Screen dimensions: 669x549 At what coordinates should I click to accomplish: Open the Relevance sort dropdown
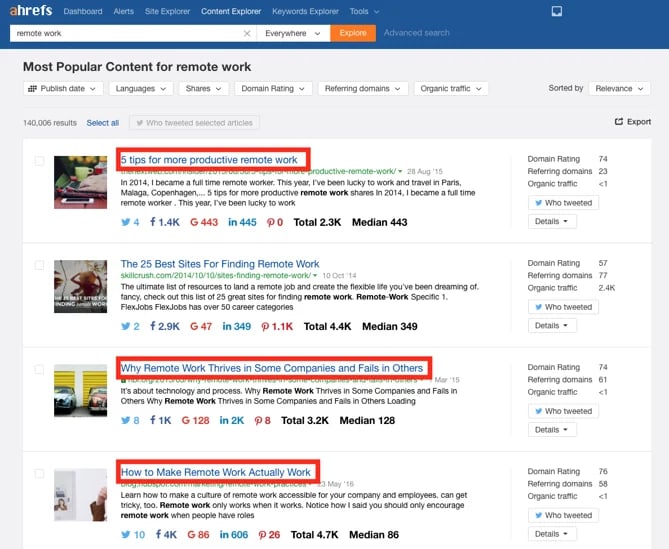(619, 89)
